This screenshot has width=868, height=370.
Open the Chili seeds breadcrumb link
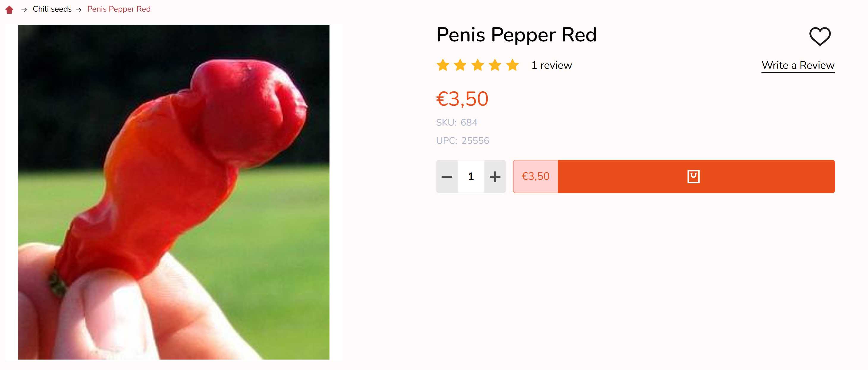pos(52,9)
